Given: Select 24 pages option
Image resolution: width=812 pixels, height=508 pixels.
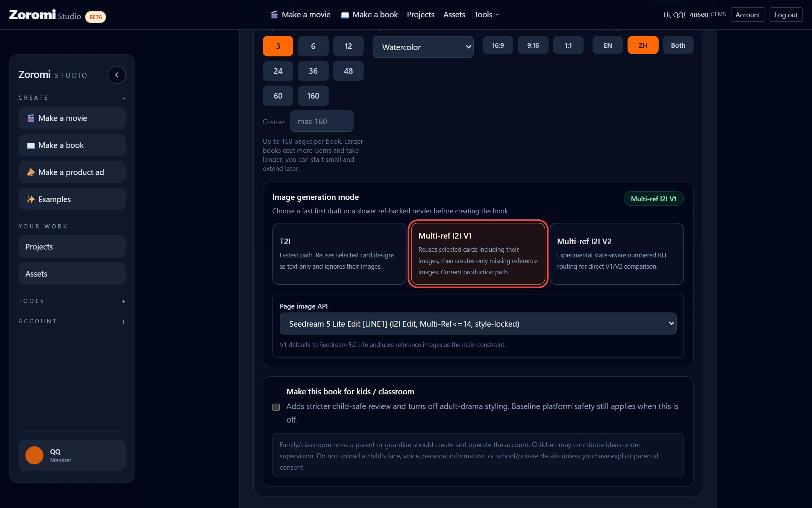Looking at the screenshot, I should (x=278, y=71).
